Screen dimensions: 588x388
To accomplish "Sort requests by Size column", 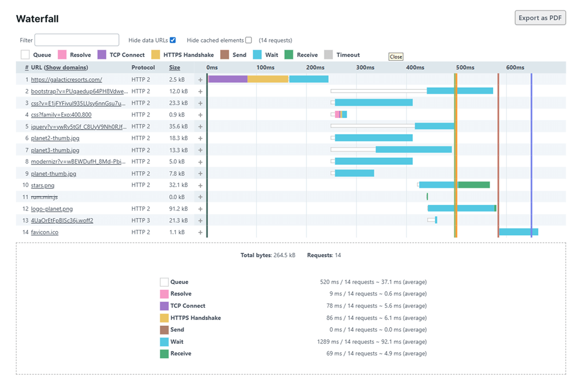I will 174,67.
